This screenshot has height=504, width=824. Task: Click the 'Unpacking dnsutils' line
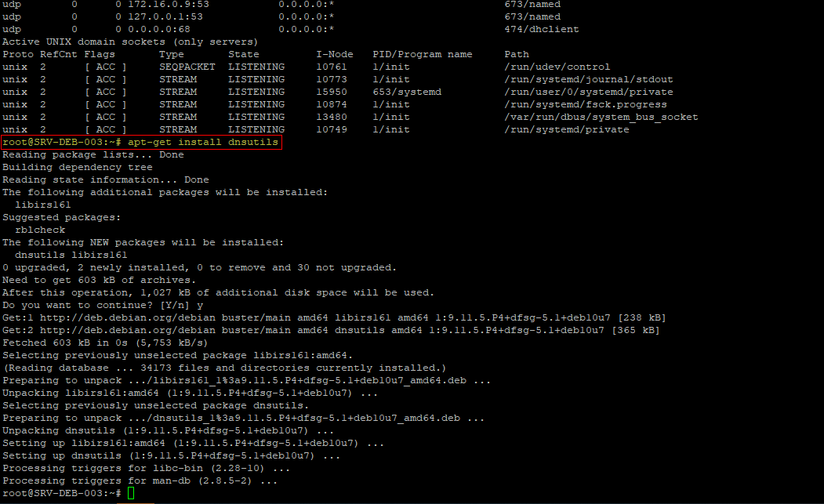click(x=168, y=430)
